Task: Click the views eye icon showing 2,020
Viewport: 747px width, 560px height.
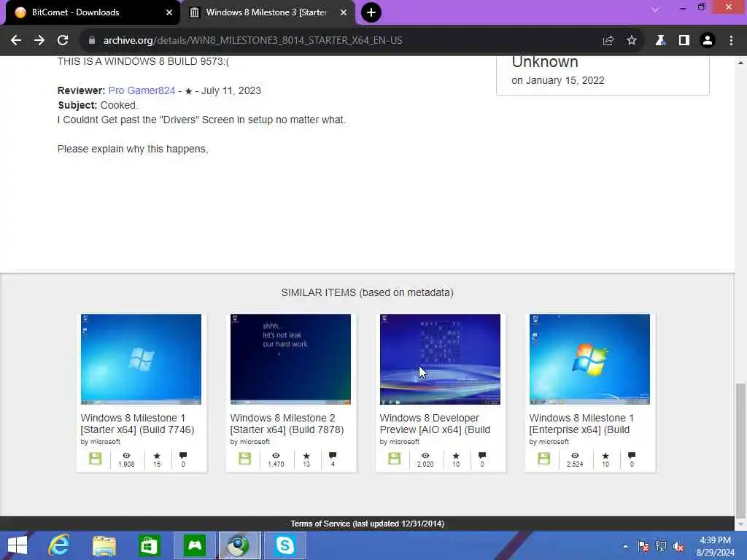Action: [425, 456]
